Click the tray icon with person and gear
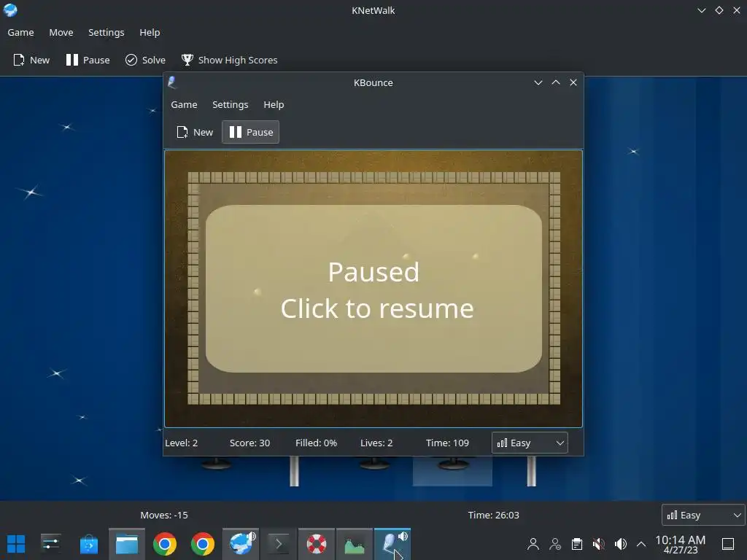 (x=555, y=544)
